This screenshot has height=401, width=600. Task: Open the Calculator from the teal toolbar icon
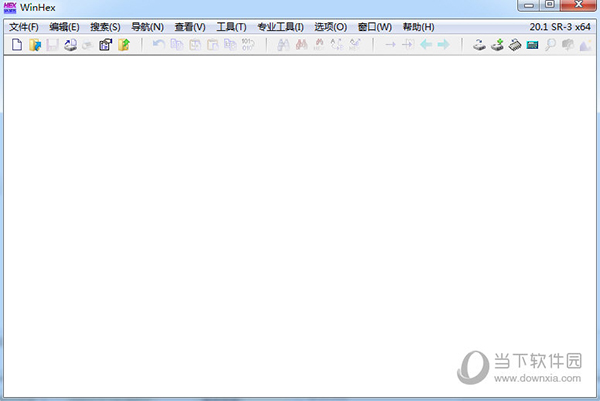click(532, 45)
